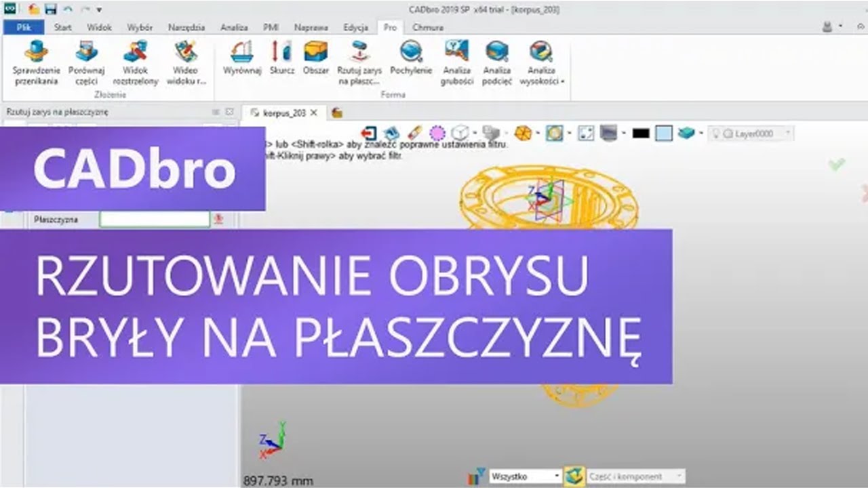Image resolution: width=868 pixels, height=488 pixels.
Task: Switch to the Narzędzia ribbon tab
Action: pos(186,28)
